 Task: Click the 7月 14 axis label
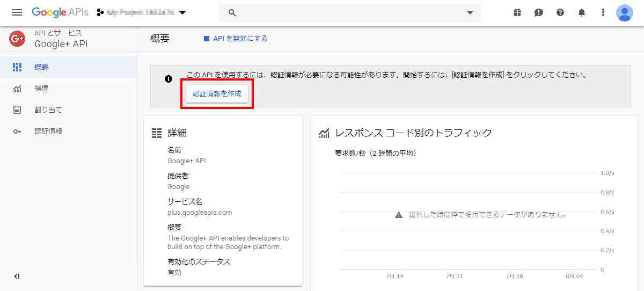(394, 276)
